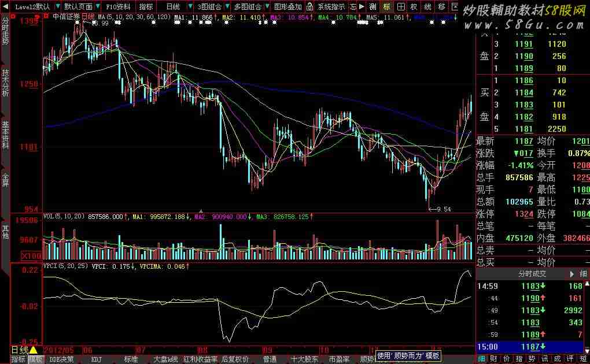
Task: Click the 中信证券 stock name label
Action: coord(66,17)
